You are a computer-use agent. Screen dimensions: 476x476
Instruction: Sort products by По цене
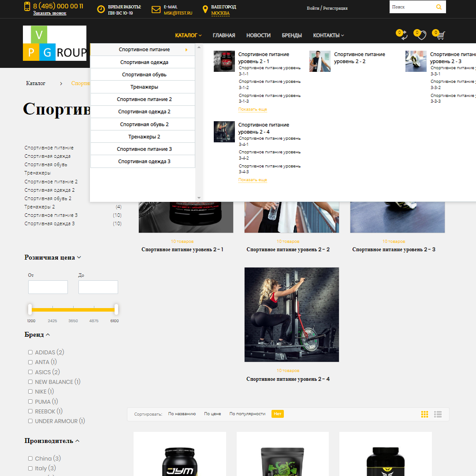point(212,414)
